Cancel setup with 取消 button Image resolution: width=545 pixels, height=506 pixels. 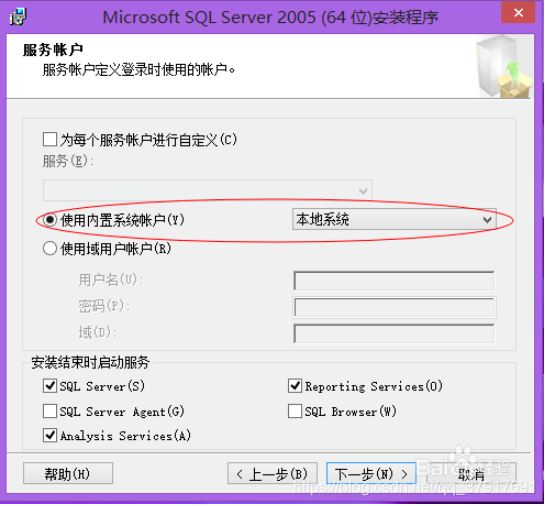[x=471, y=474]
